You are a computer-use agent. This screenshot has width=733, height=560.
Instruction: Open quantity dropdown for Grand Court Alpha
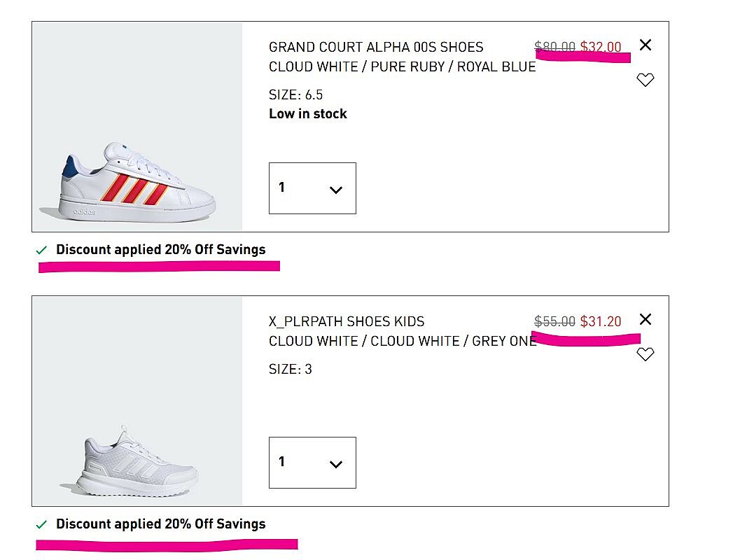(x=312, y=188)
